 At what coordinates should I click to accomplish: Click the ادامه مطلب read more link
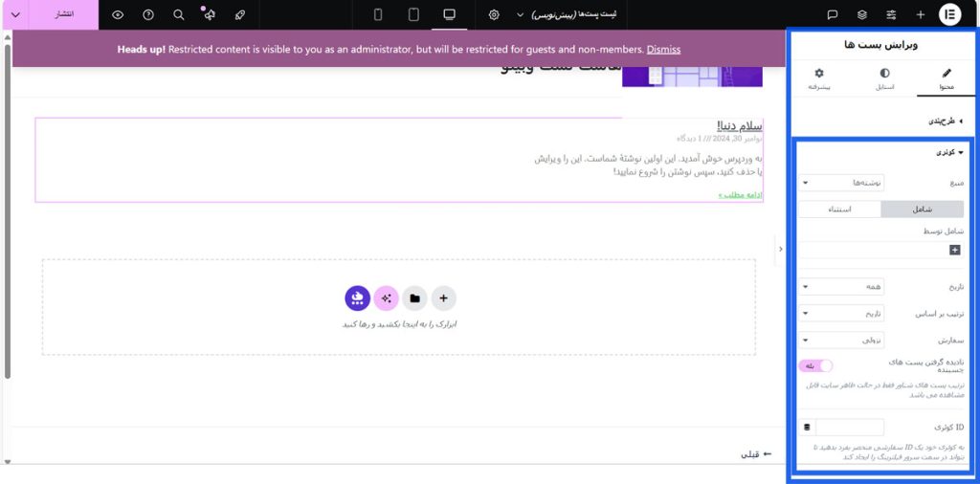(x=740, y=195)
